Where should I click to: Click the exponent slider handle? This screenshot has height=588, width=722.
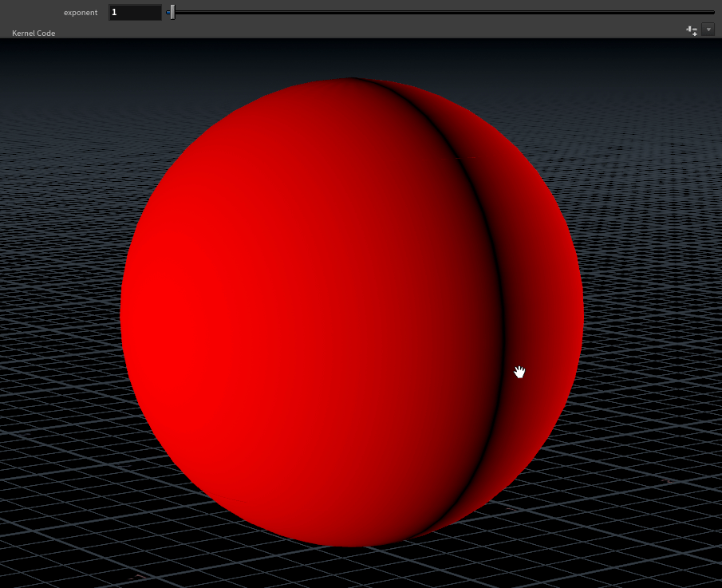click(172, 12)
